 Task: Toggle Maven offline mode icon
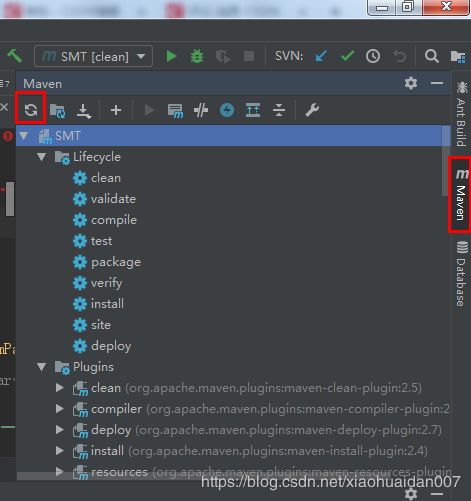pyautogui.click(x=227, y=110)
